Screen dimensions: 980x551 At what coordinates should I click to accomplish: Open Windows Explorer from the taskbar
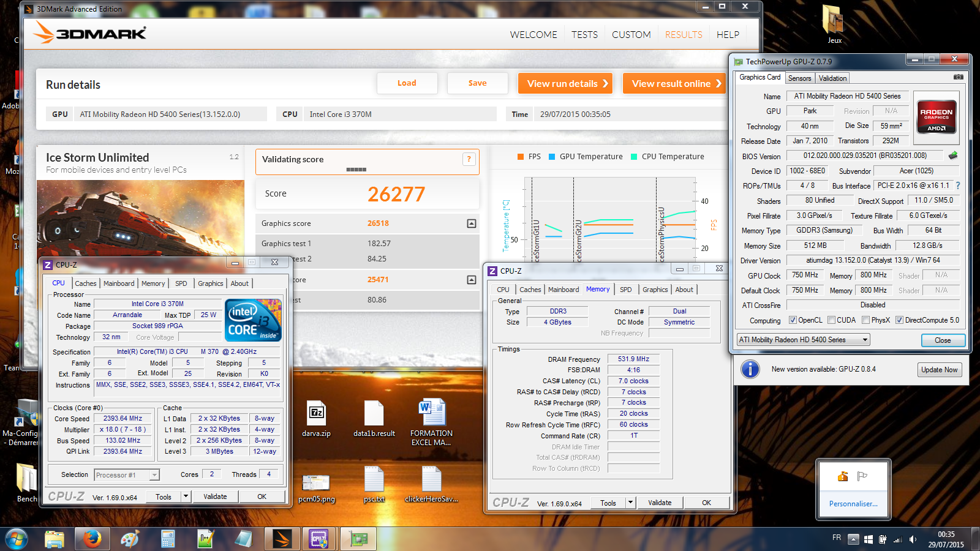pyautogui.click(x=55, y=539)
